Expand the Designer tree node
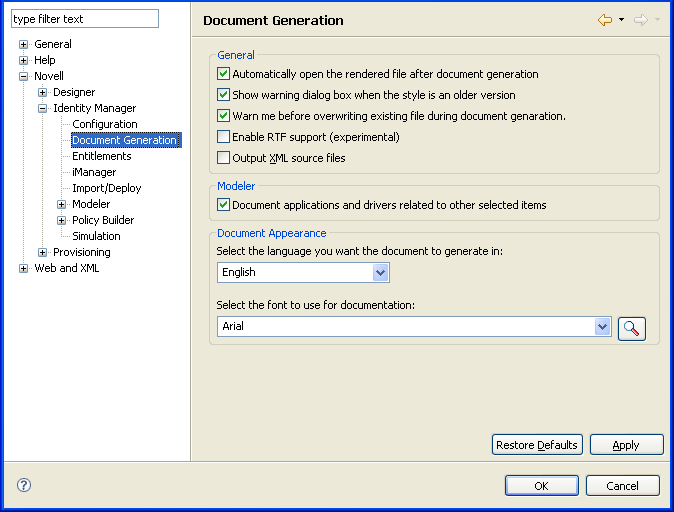Screen dimensions: 674x512 click(x=42, y=92)
